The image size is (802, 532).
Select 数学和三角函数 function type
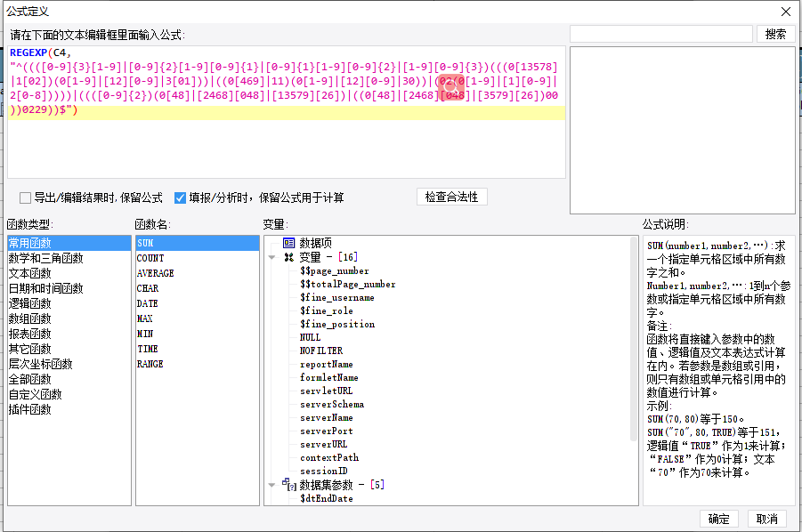pos(69,258)
